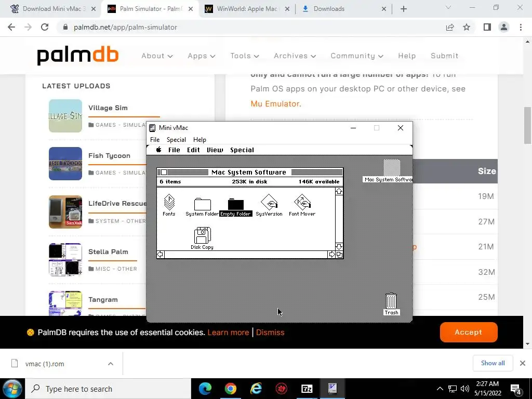The width and height of the screenshot is (532, 399).
Task: Select the Trash icon in Mini vMac
Action: (391, 301)
